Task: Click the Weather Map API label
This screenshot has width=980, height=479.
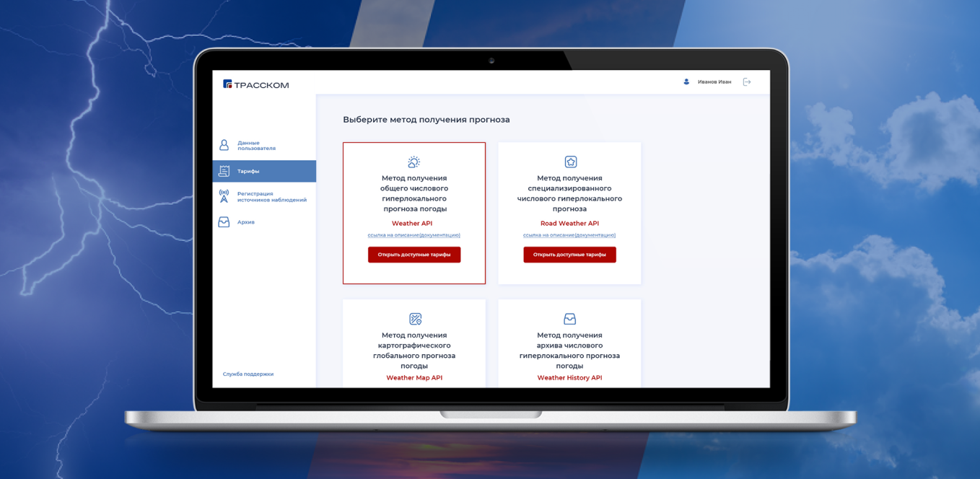Action: (x=414, y=378)
